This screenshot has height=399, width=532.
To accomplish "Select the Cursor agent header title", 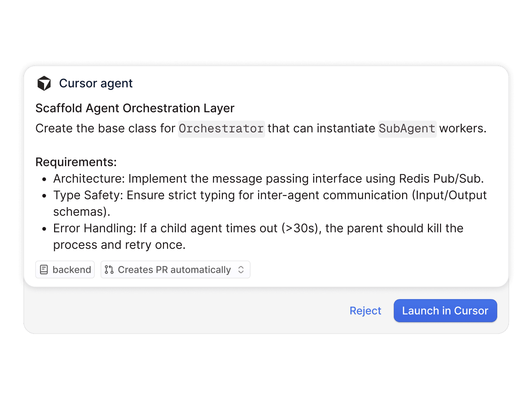I will [96, 83].
